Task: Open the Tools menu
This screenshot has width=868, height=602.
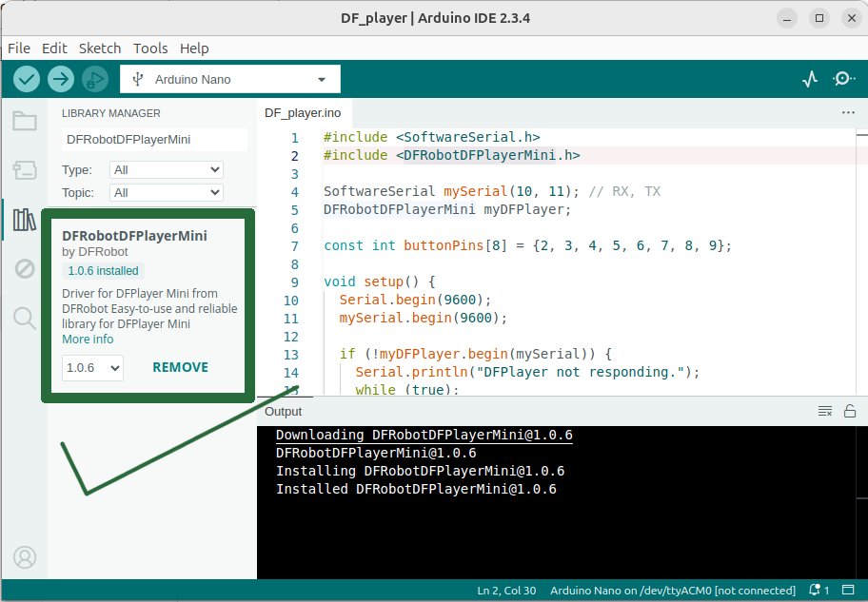Action: [x=150, y=48]
